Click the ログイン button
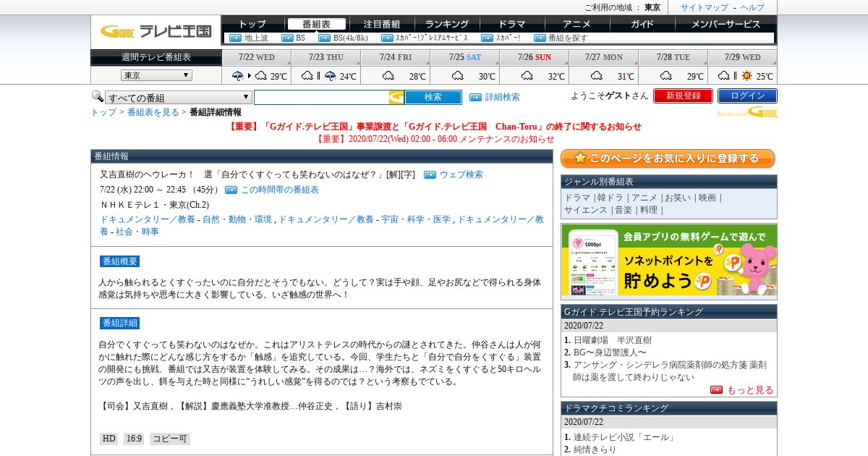The image size is (868, 456). [x=747, y=96]
